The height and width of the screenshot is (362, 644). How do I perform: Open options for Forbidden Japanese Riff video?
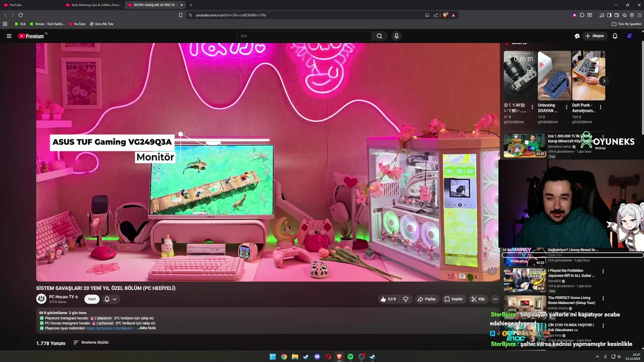pyautogui.click(x=603, y=271)
